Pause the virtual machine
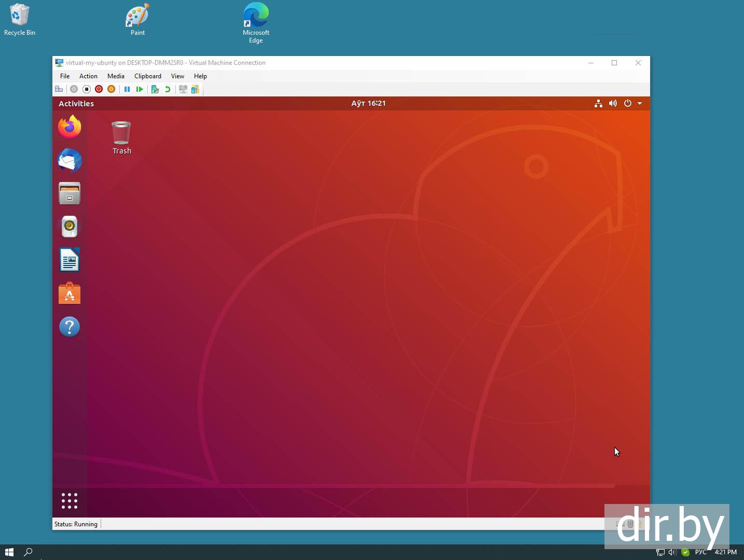This screenshot has height=560, width=744. [127, 89]
